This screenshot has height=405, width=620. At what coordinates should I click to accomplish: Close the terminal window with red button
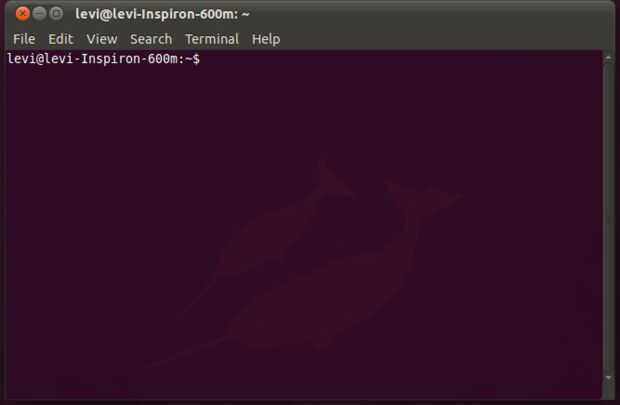point(23,14)
